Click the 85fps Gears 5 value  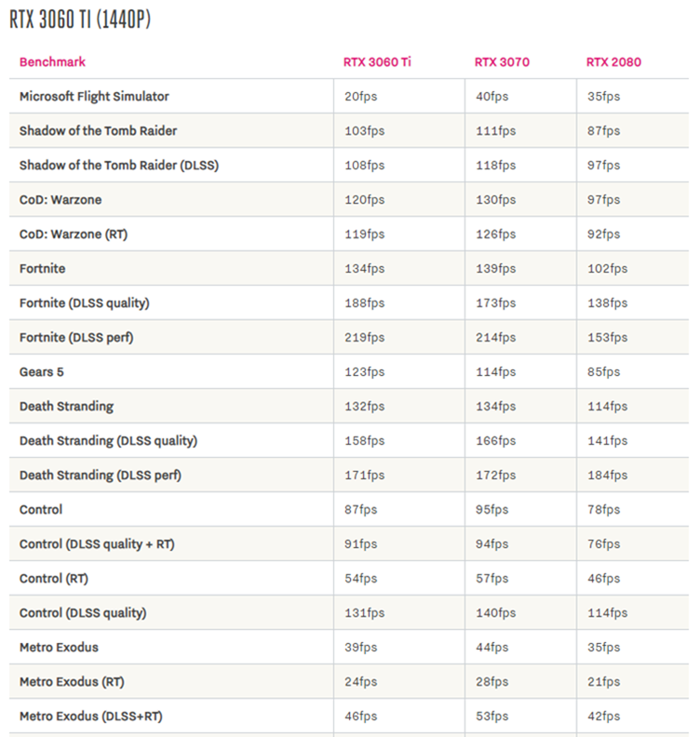[603, 372]
